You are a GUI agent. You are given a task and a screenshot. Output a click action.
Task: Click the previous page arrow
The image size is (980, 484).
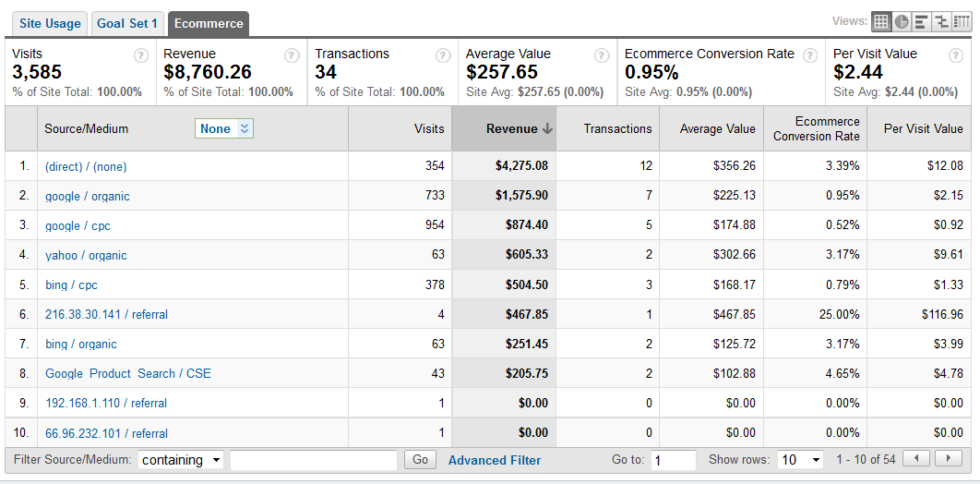[916, 459]
